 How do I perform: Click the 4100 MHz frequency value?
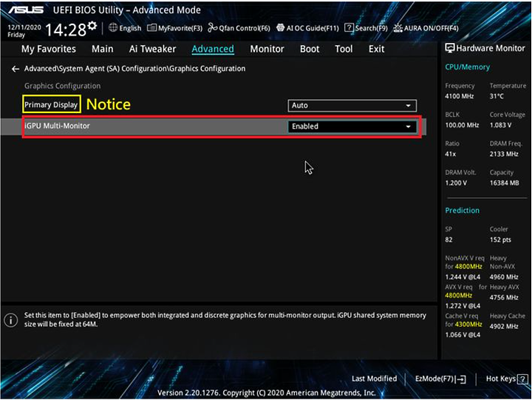coord(459,96)
